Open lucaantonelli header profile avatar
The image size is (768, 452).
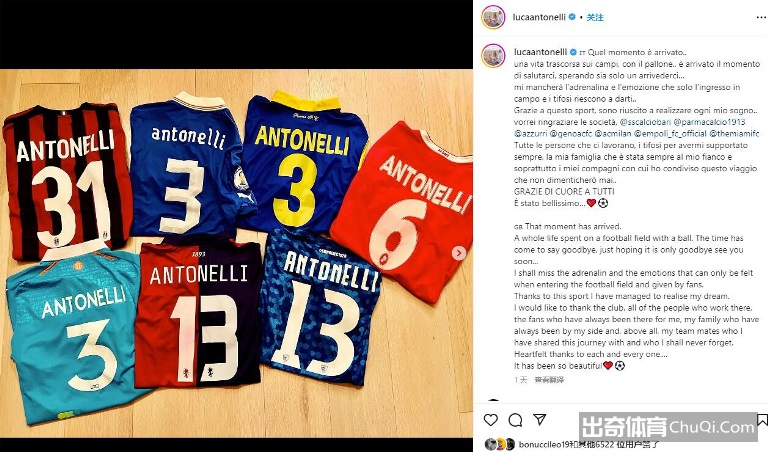[493, 17]
